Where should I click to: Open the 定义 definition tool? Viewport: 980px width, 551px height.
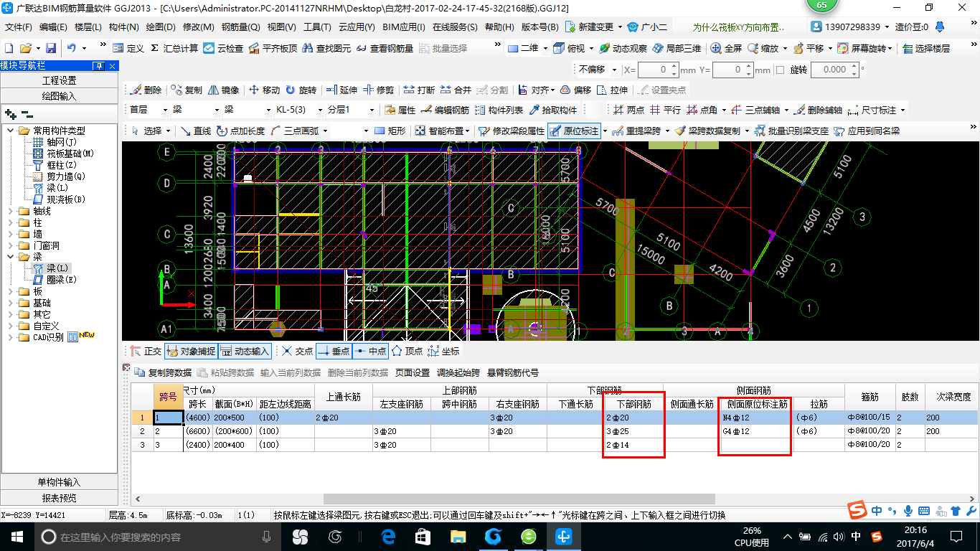pyautogui.click(x=128, y=48)
